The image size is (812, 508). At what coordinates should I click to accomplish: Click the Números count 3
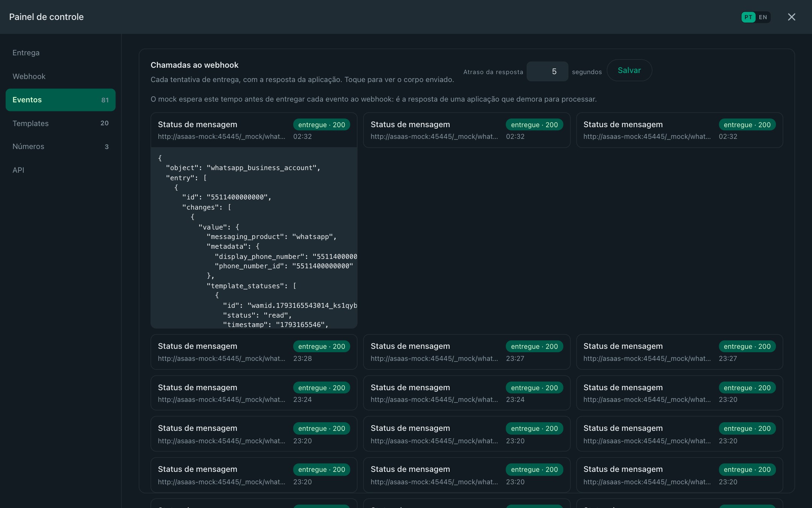[x=106, y=147]
